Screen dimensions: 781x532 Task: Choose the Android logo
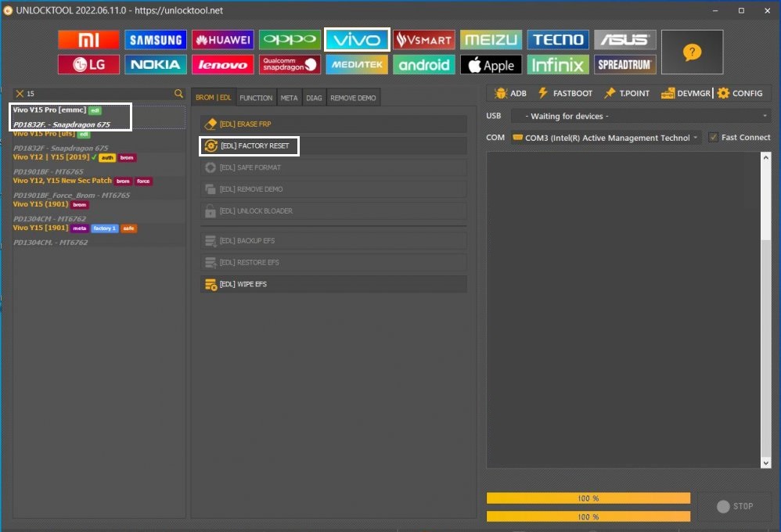(424, 64)
